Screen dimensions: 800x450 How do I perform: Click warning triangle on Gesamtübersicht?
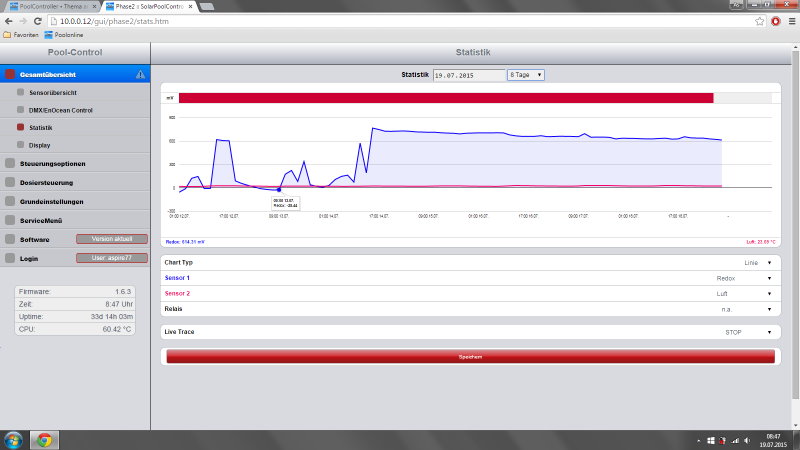pyautogui.click(x=140, y=74)
